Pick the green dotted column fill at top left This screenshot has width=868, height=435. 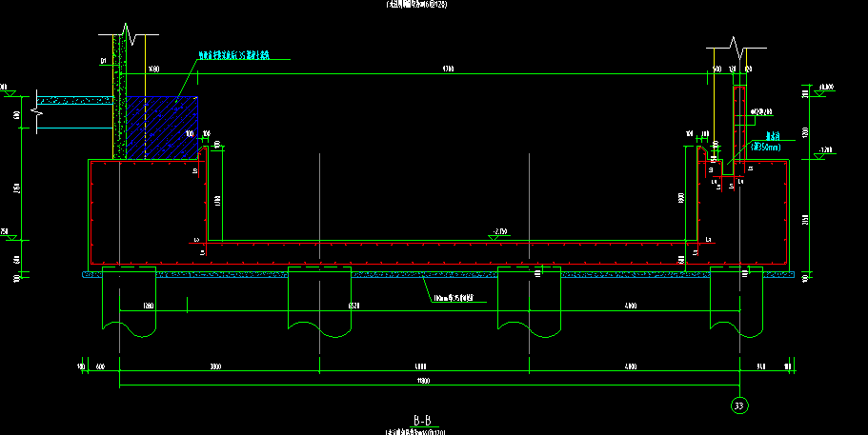pyautogui.click(x=119, y=97)
